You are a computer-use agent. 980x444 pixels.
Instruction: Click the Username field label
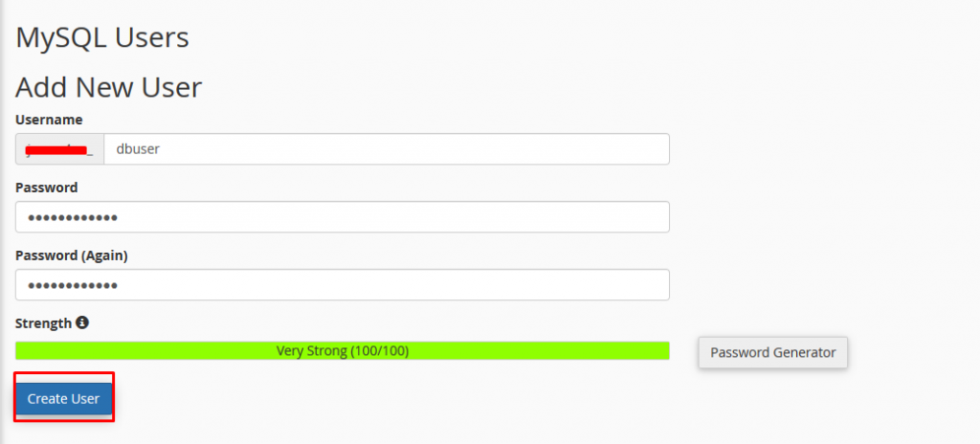[x=49, y=120]
